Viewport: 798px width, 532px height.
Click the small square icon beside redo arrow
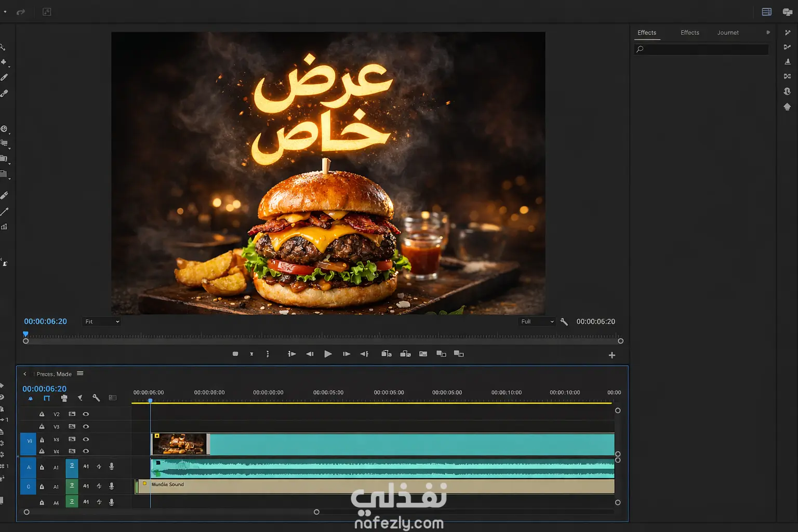pos(47,12)
